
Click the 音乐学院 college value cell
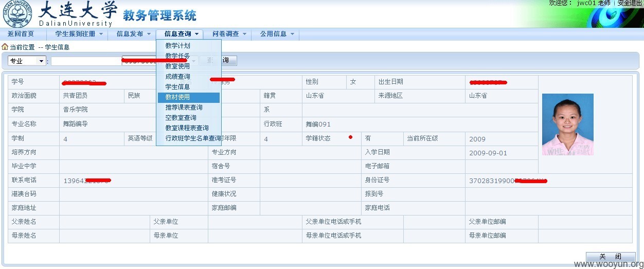(76, 110)
